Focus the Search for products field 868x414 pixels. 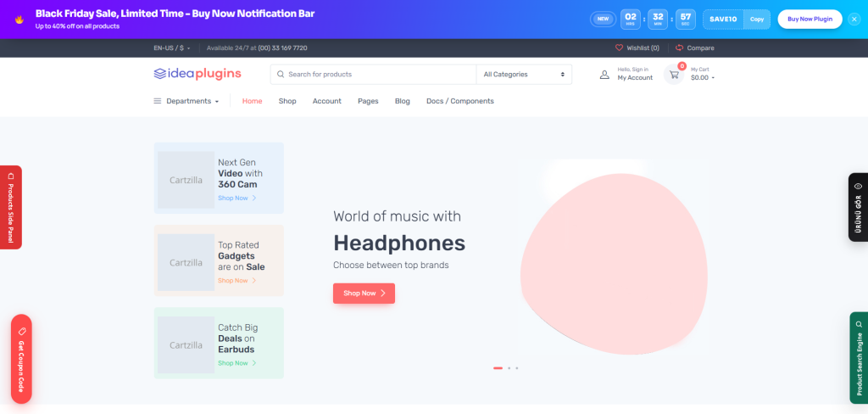coord(373,75)
